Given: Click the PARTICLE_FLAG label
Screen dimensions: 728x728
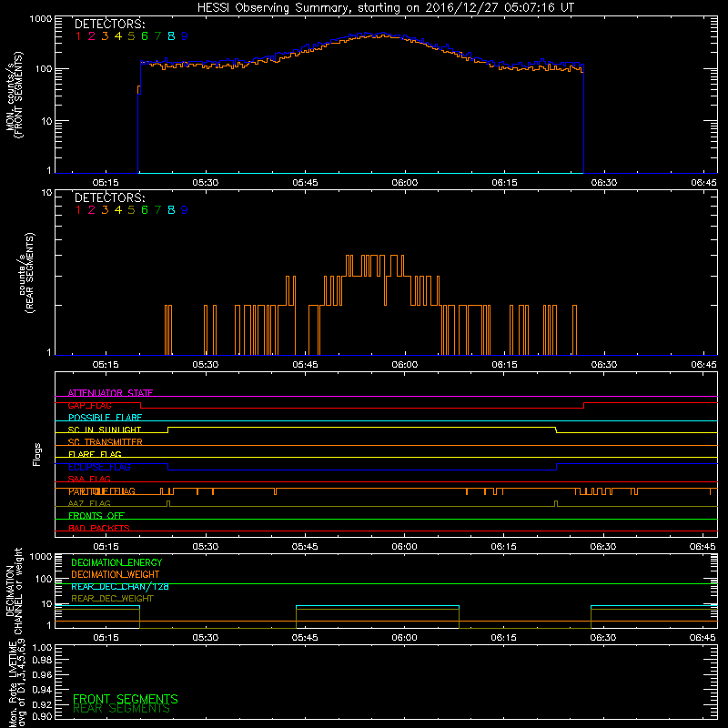Looking at the screenshot, I should [x=102, y=491].
